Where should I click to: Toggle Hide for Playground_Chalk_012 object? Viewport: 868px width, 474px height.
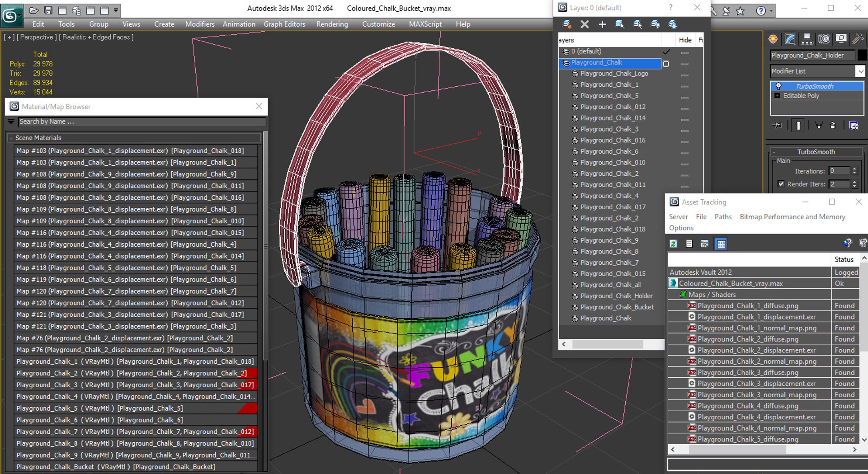[685, 108]
